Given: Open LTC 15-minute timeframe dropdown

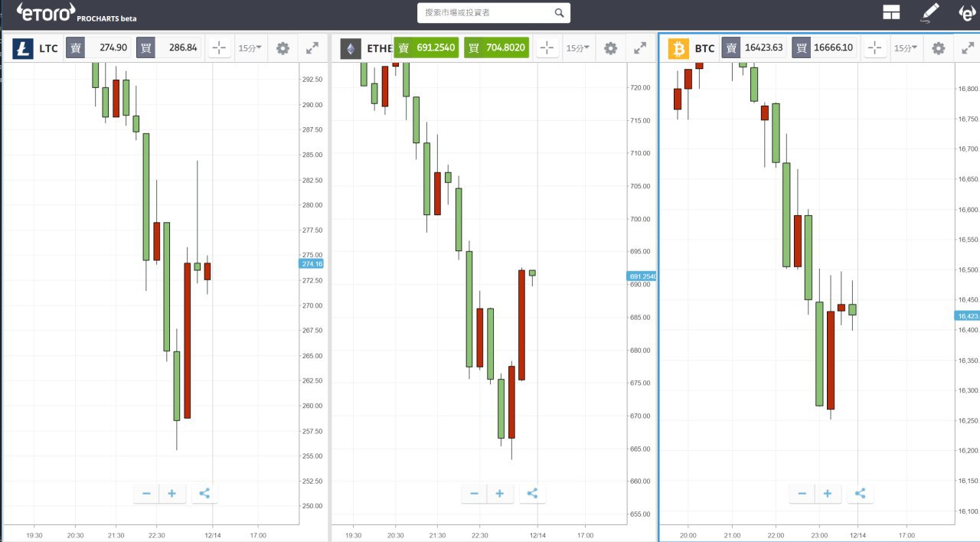Looking at the screenshot, I should tap(250, 48).
